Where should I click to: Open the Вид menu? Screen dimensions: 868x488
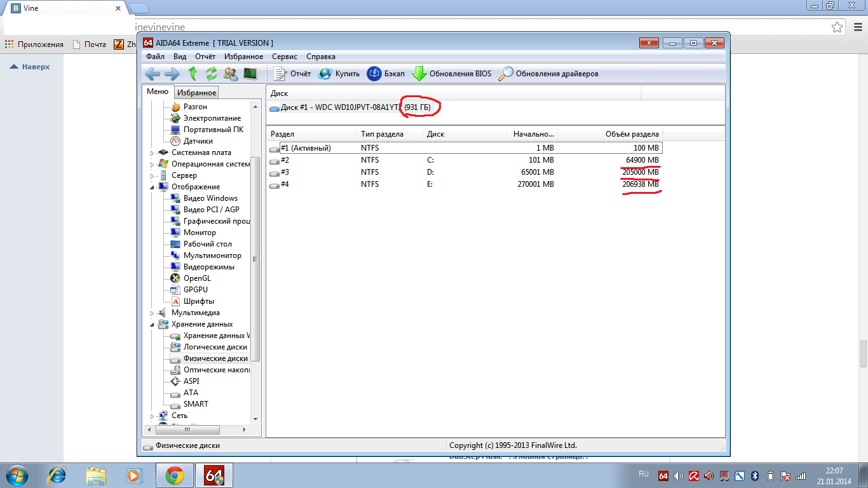(x=180, y=57)
